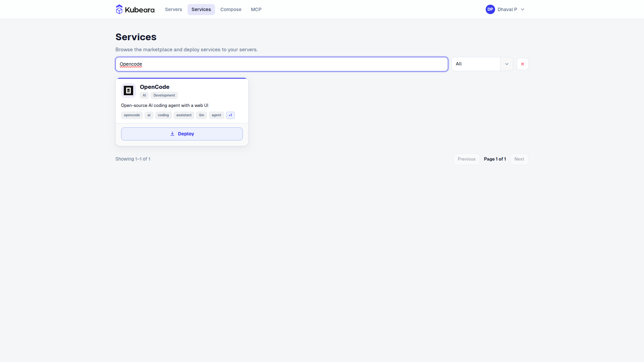
Task: Click the Kubeara brand name
Action: click(140, 10)
